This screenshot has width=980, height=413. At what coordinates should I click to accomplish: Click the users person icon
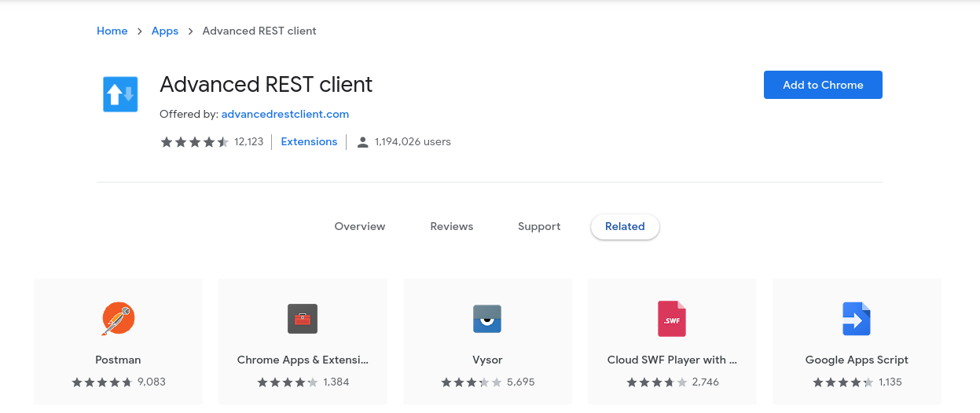coord(362,142)
